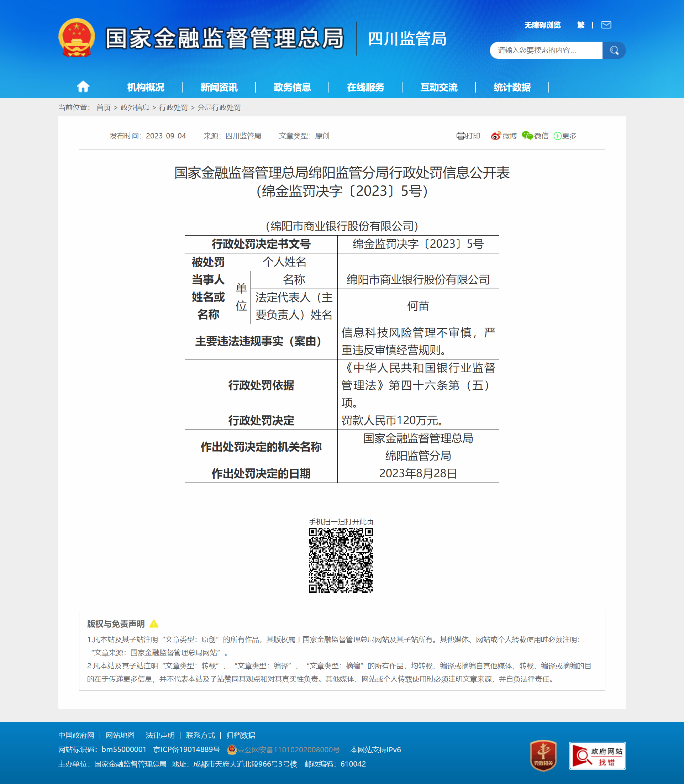The height and width of the screenshot is (784, 684).
Task: Click the 微信 share label
Action: click(x=541, y=136)
